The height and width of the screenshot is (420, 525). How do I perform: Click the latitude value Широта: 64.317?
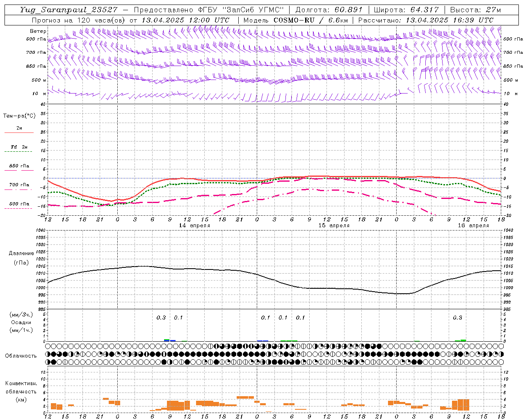point(406,10)
